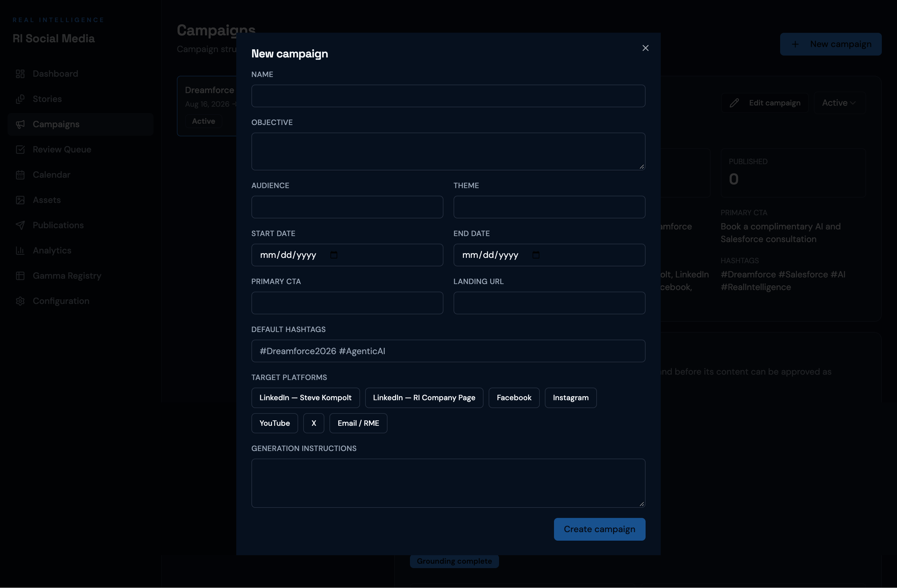Image resolution: width=897 pixels, height=588 pixels.
Task: Select the Dreamforce campaign card
Action: coord(207,106)
